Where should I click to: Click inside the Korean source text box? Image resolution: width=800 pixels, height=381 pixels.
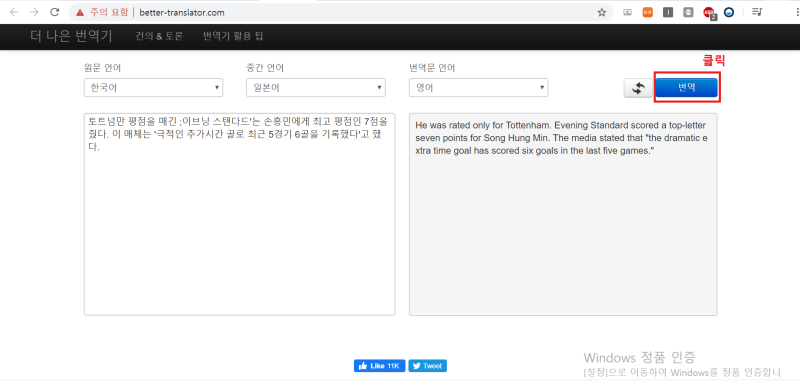[x=239, y=214]
